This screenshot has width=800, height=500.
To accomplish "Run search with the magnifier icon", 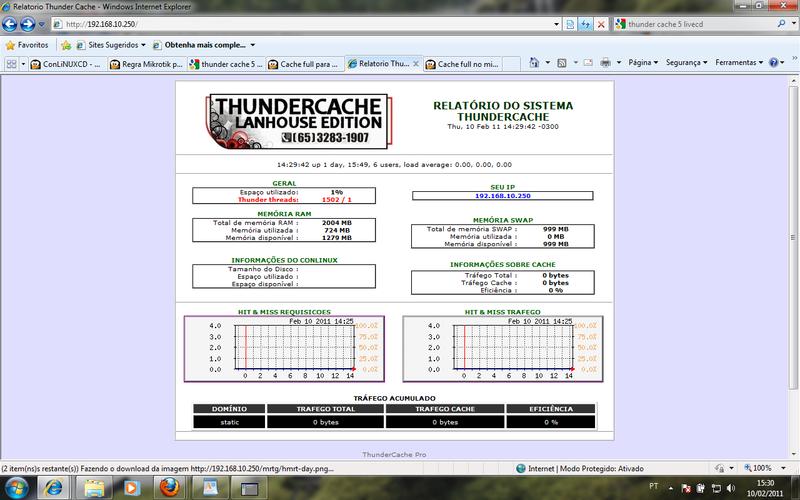I will click(x=781, y=23).
